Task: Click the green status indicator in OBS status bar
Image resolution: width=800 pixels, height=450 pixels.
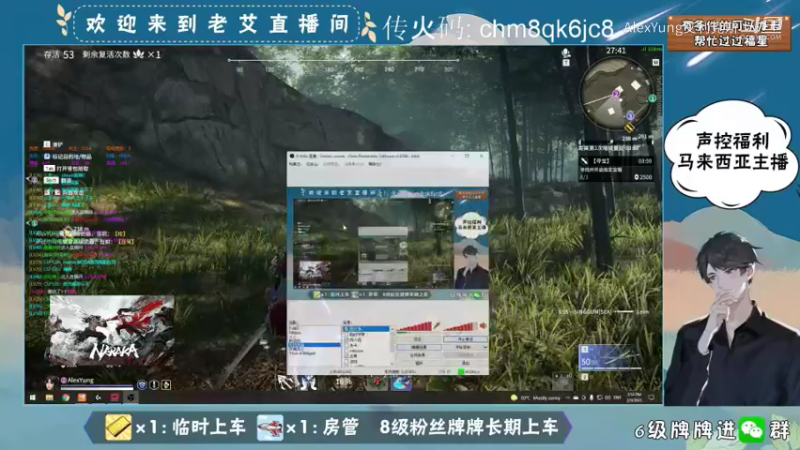Action: click(461, 372)
